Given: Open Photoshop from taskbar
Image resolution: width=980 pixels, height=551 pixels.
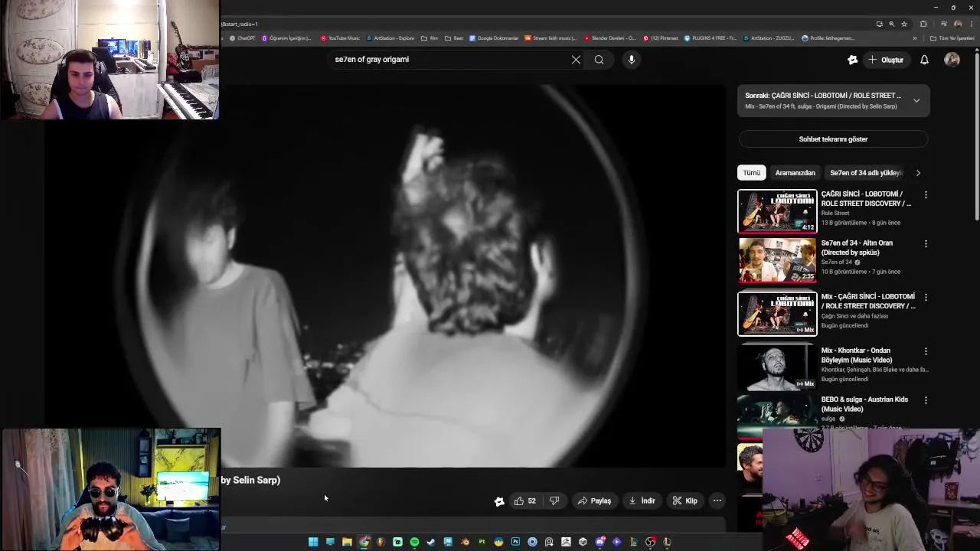Looking at the screenshot, I should [x=515, y=542].
